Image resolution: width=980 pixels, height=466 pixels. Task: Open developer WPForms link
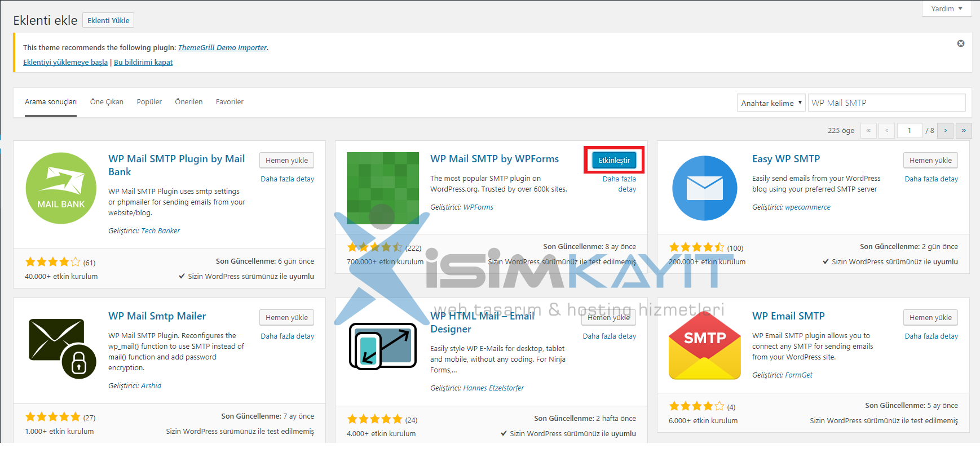point(478,207)
